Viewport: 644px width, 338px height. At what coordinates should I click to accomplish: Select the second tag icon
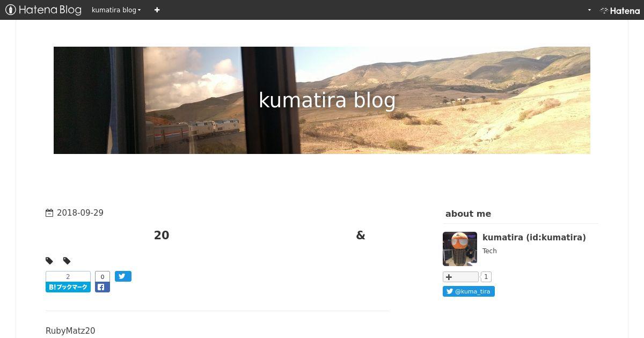[x=67, y=261]
